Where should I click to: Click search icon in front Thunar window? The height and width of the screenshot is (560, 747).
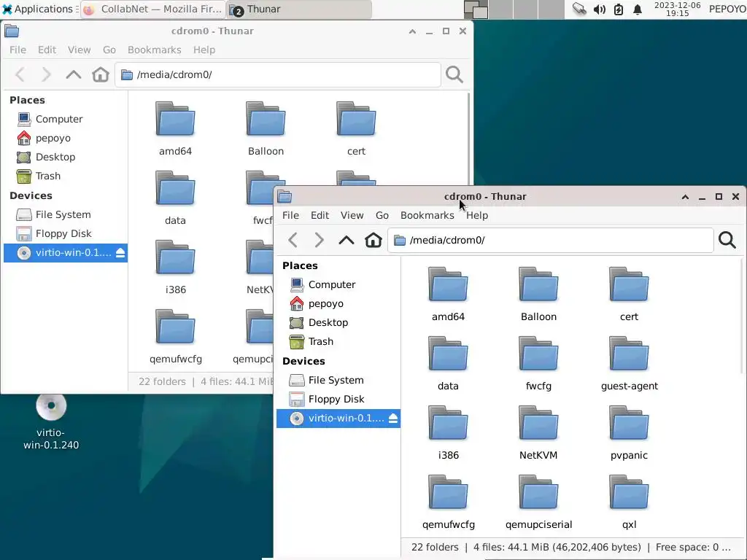[x=727, y=240]
